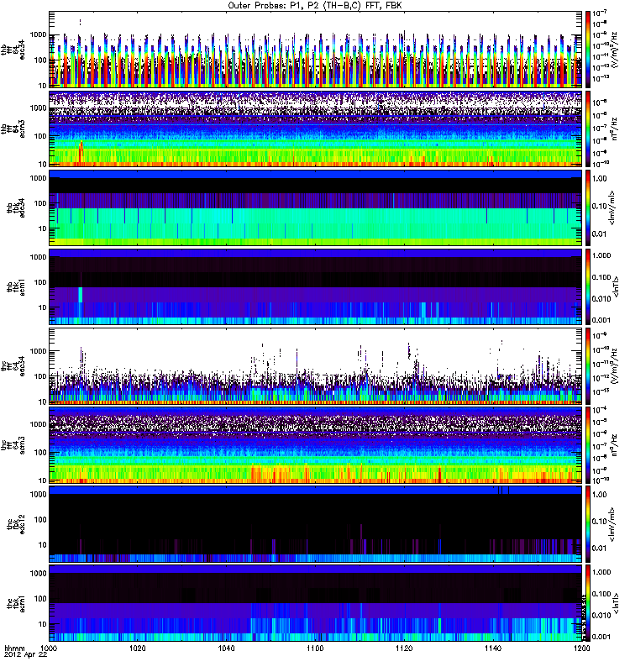Click the hhmm axis label
630x672 pixels.
(x=14, y=648)
